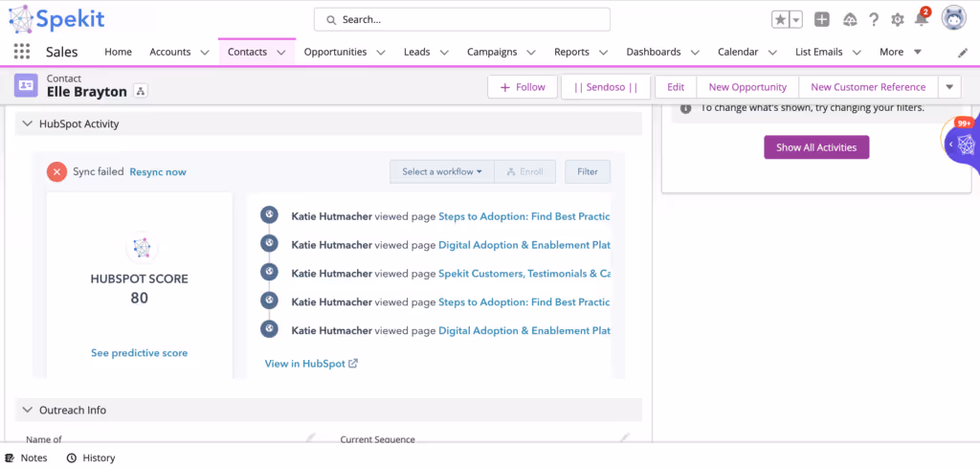The width and height of the screenshot is (980, 468).
Task: Expand the Campaigns tab chevron
Action: 531,53
